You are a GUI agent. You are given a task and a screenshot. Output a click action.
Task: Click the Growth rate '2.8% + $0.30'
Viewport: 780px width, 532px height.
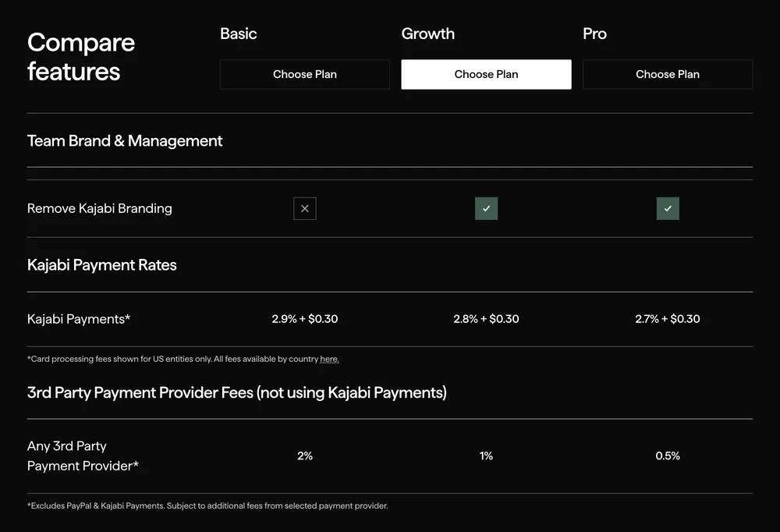click(x=486, y=319)
